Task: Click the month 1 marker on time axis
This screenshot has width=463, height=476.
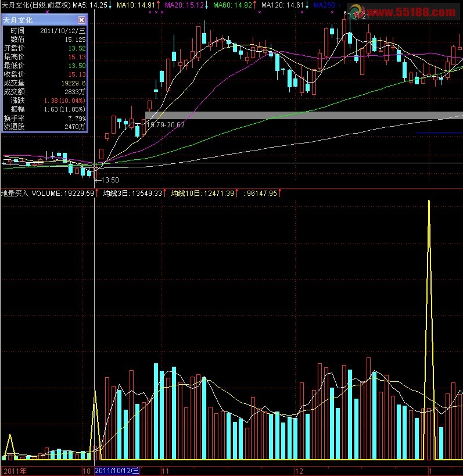Action: pyautogui.click(x=430, y=471)
